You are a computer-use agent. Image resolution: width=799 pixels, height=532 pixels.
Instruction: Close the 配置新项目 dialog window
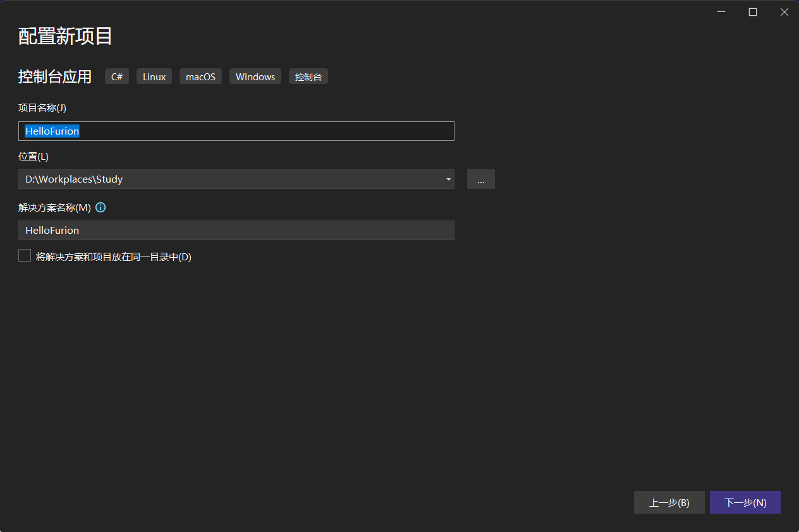point(784,12)
